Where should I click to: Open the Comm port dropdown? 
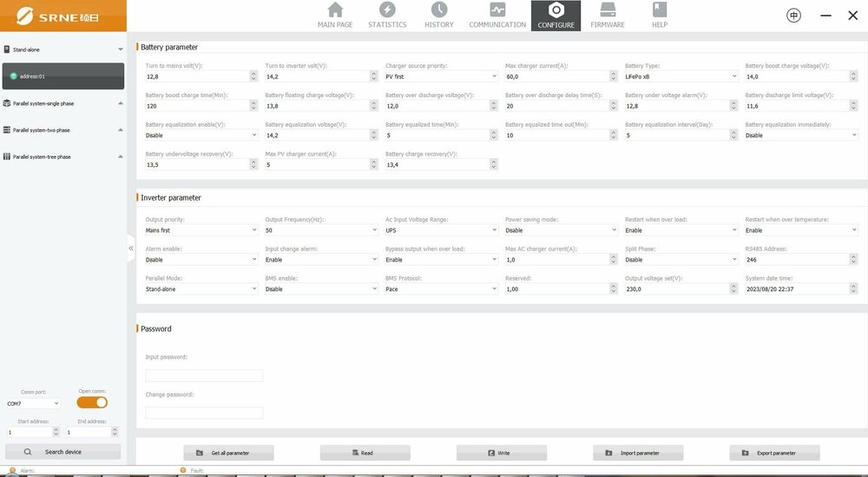click(33, 403)
